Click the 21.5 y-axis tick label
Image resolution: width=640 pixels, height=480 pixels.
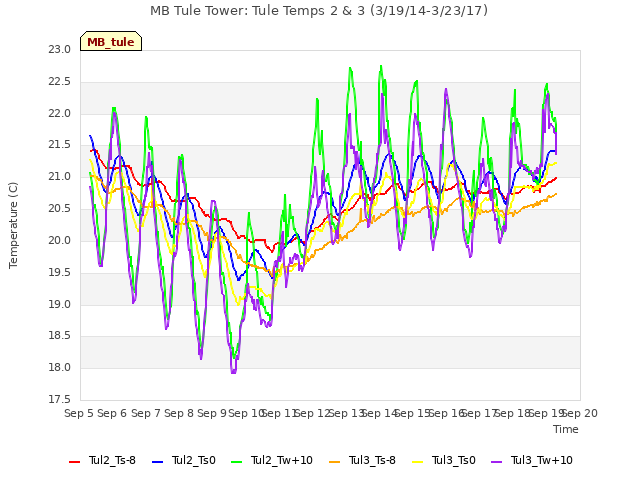(60, 145)
